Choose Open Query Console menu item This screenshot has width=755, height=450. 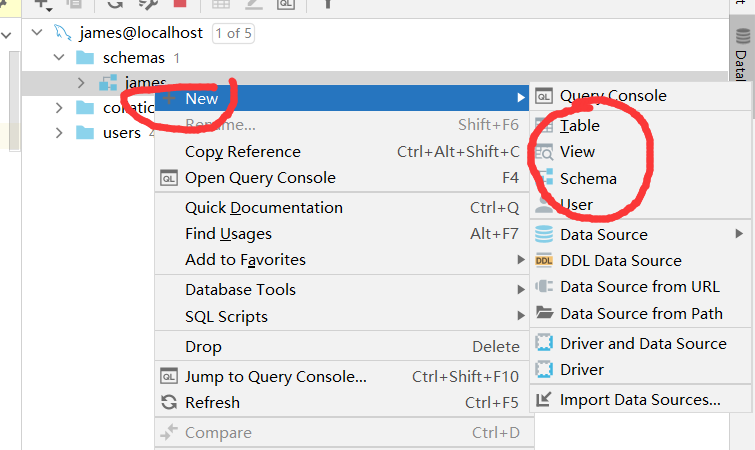[342, 178]
